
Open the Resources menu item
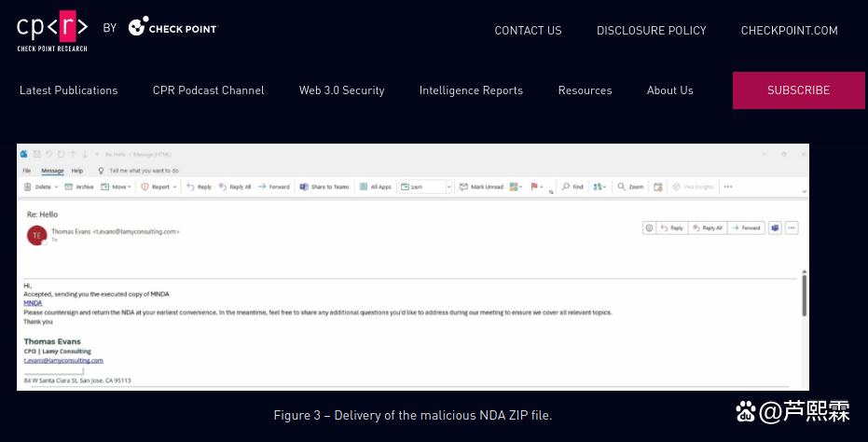click(x=586, y=90)
